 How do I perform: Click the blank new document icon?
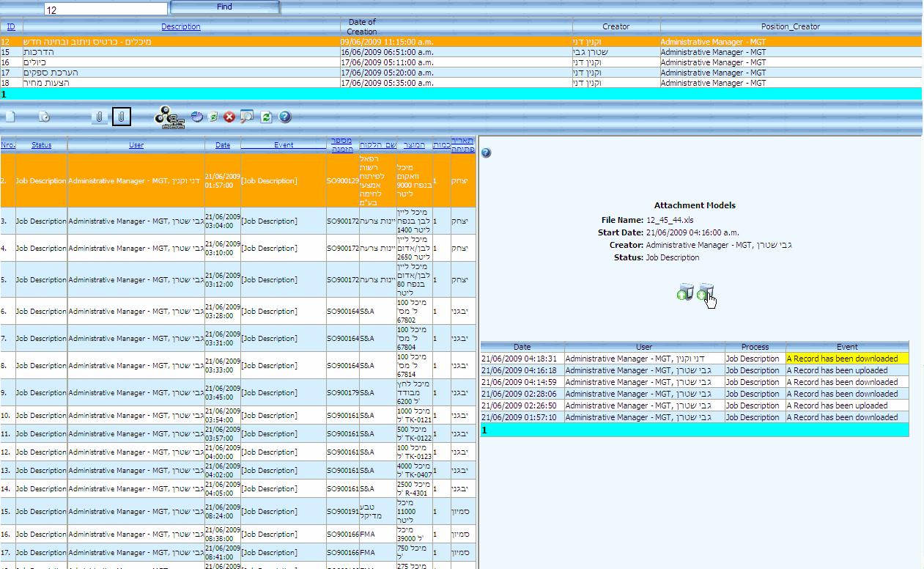[x=10, y=117]
